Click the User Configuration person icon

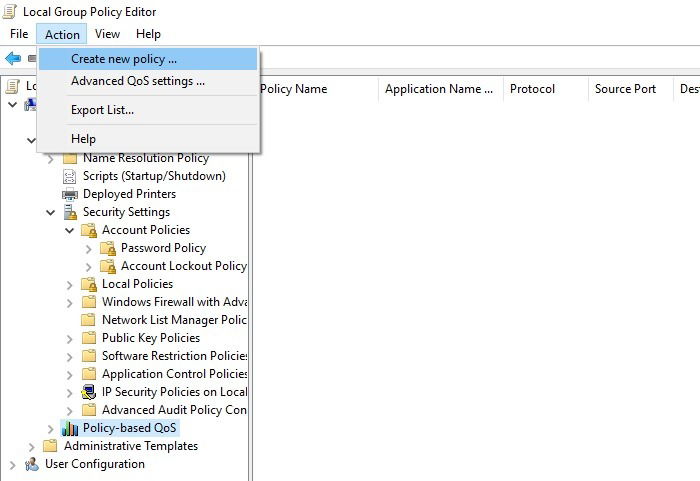(x=32, y=464)
